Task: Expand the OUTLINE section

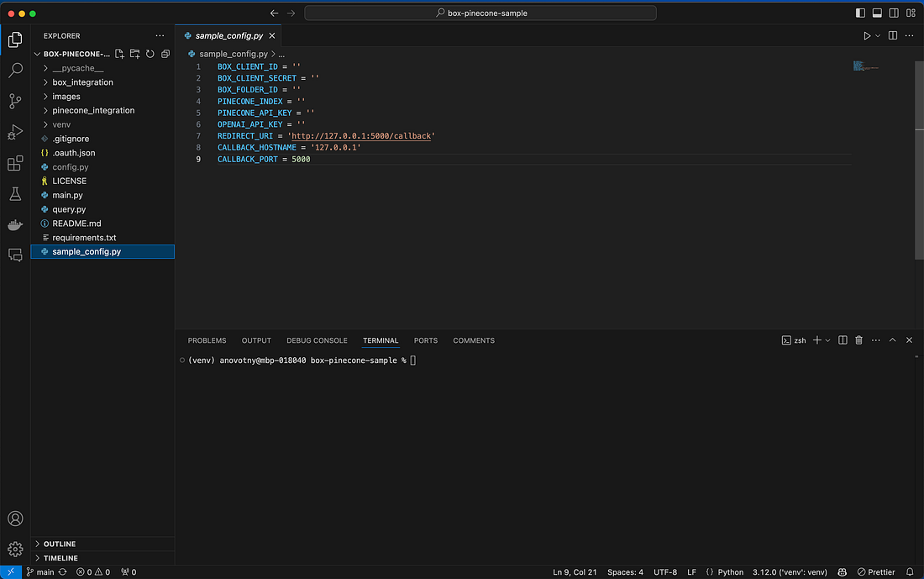Action: click(x=102, y=544)
